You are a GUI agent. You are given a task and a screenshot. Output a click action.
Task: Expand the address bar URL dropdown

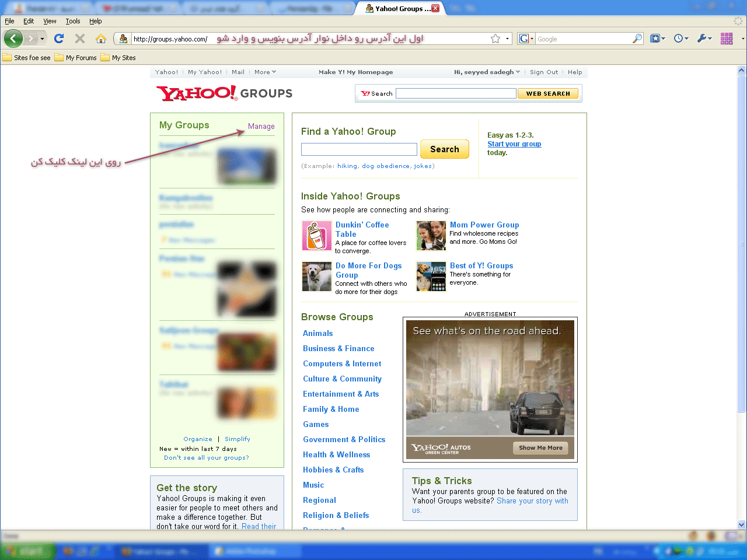[x=507, y=39]
